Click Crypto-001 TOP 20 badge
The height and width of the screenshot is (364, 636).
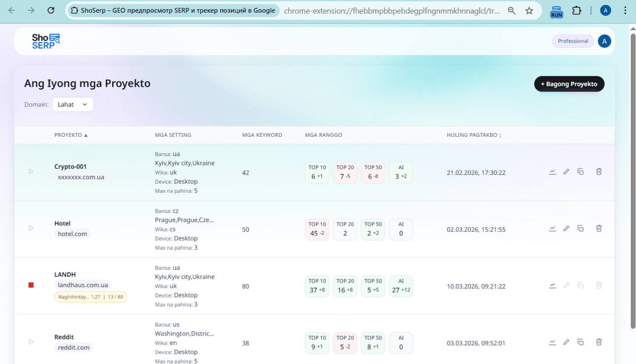(345, 172)
